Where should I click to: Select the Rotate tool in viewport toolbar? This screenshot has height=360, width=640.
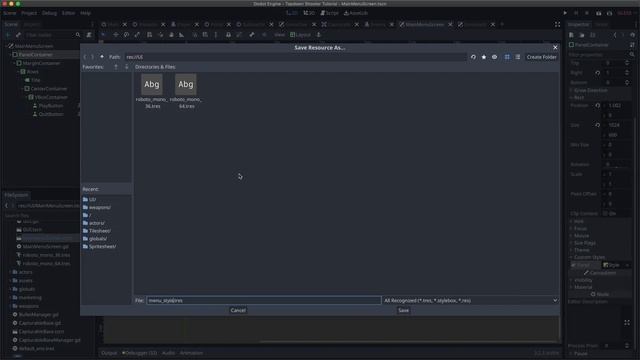point(126,35)
